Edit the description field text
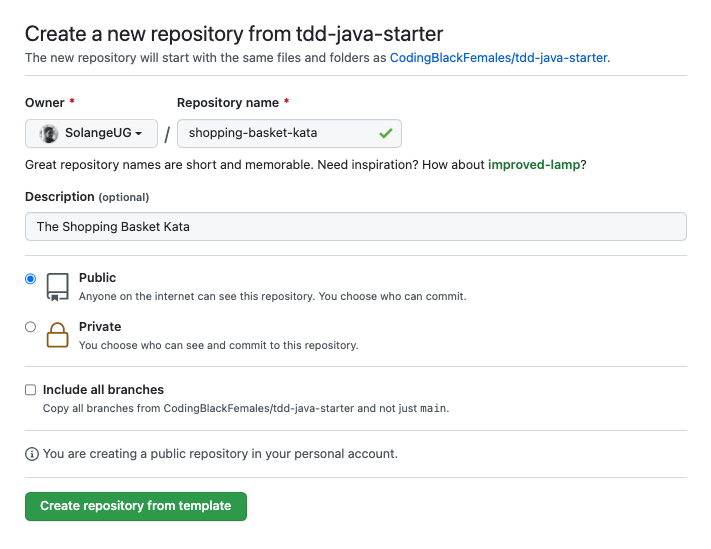 (356, 227)
